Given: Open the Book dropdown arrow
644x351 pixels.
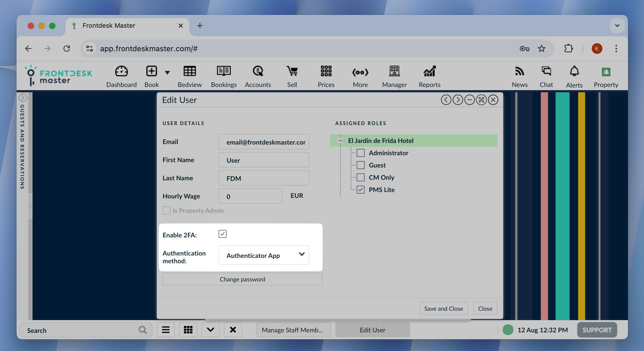Looking at the screenshot, I should pyautogui.click(x=167, y=73).
